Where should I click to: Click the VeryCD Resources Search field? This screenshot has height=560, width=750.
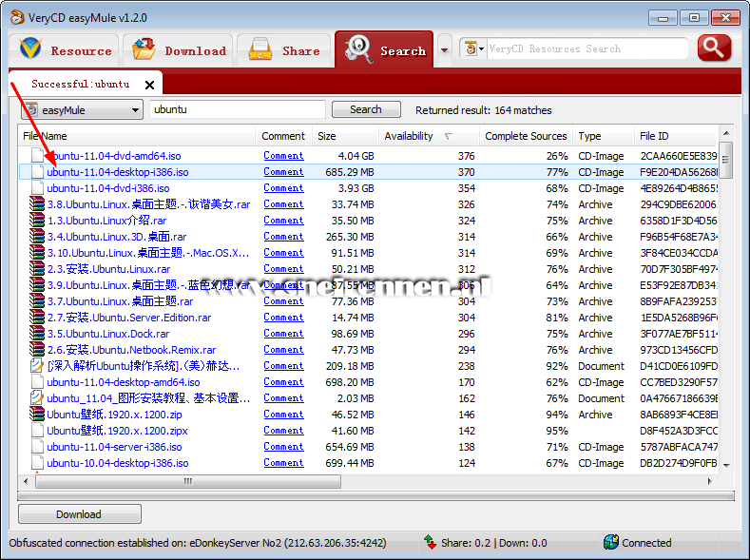point(587,48)
